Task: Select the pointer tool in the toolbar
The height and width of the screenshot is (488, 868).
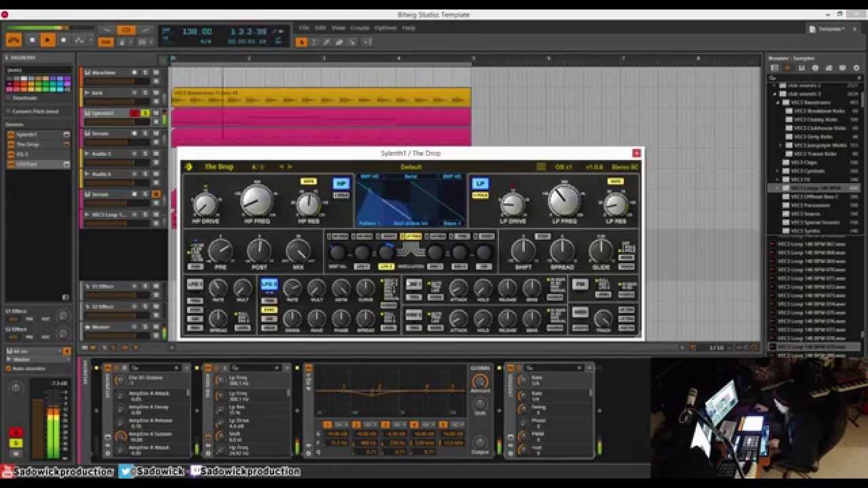Action: [x=302, y=42]
